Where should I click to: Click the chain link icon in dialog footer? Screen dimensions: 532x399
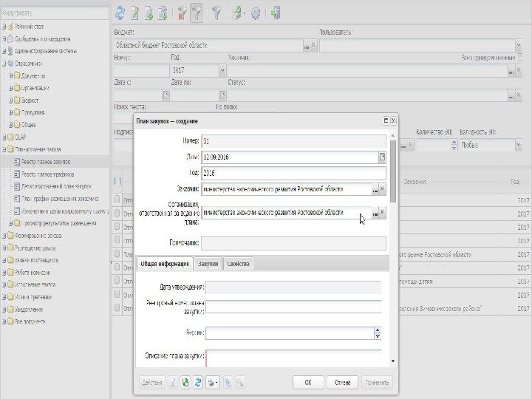point(240,383)
